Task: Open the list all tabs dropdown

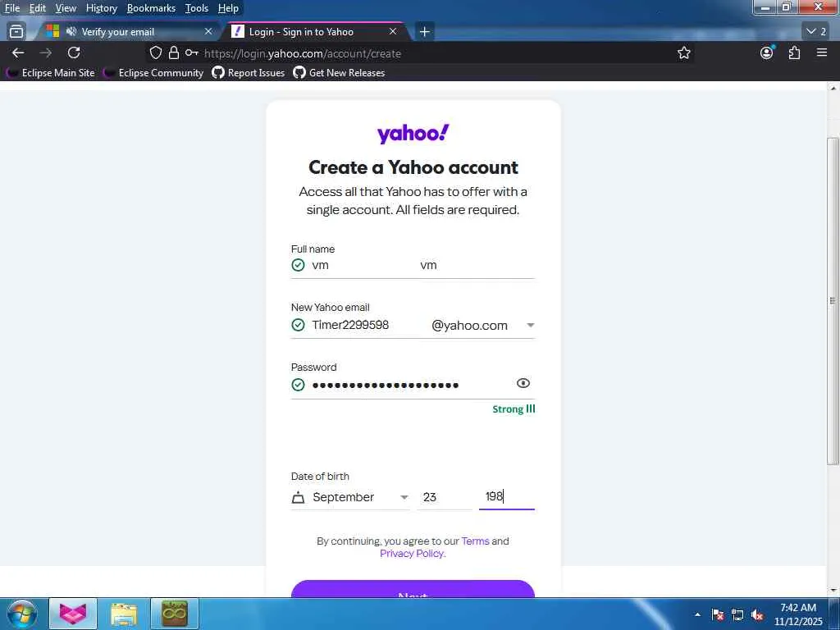Action: pyautogui.click(x=816, y=32)
